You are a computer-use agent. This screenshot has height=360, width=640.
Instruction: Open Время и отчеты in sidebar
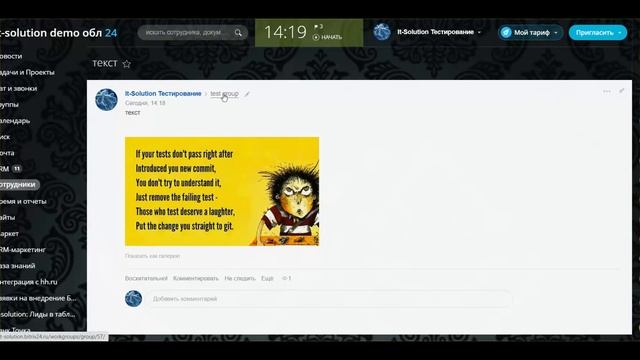tap(23, 201)
